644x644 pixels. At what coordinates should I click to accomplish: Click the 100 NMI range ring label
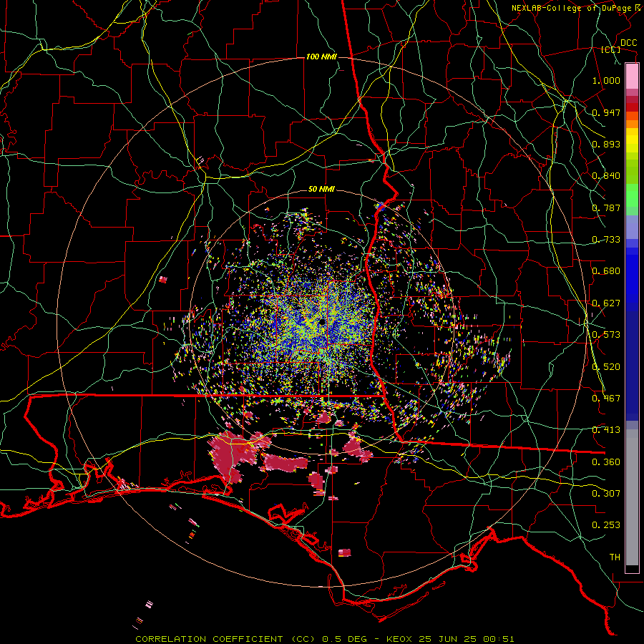321,57
